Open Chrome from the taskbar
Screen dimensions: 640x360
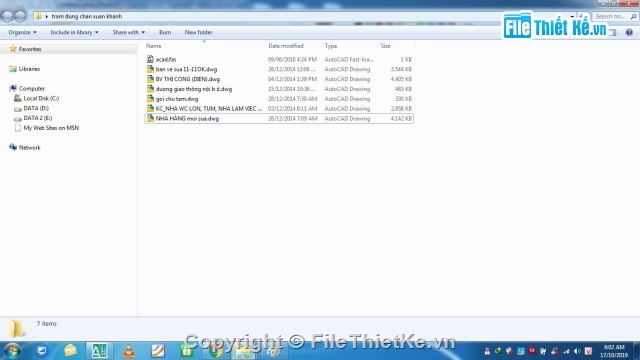pyautogui.click(x=216, y=351)
